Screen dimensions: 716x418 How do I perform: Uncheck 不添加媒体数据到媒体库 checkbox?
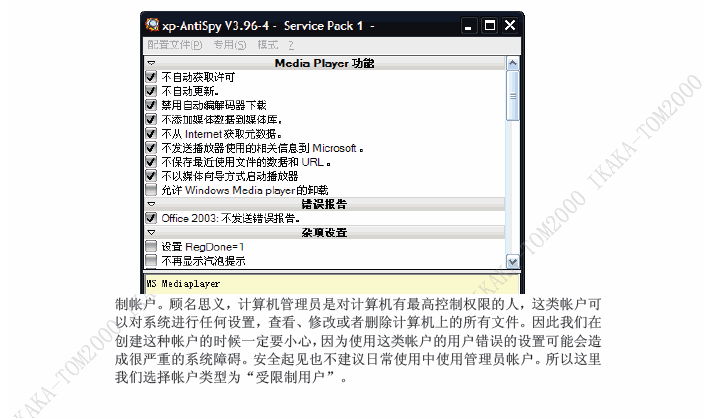coord(151,119)
